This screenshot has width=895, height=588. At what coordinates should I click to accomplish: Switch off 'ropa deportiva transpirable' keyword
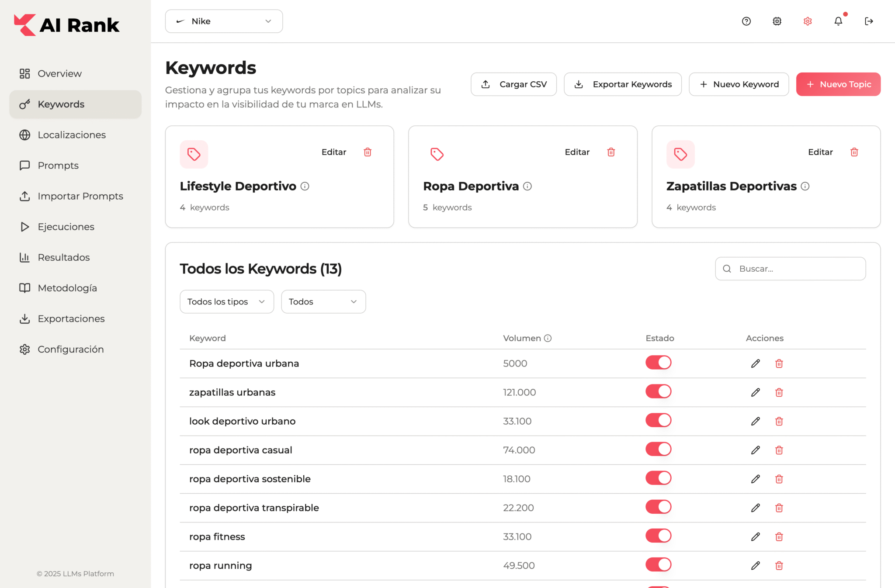coord(658,507)
